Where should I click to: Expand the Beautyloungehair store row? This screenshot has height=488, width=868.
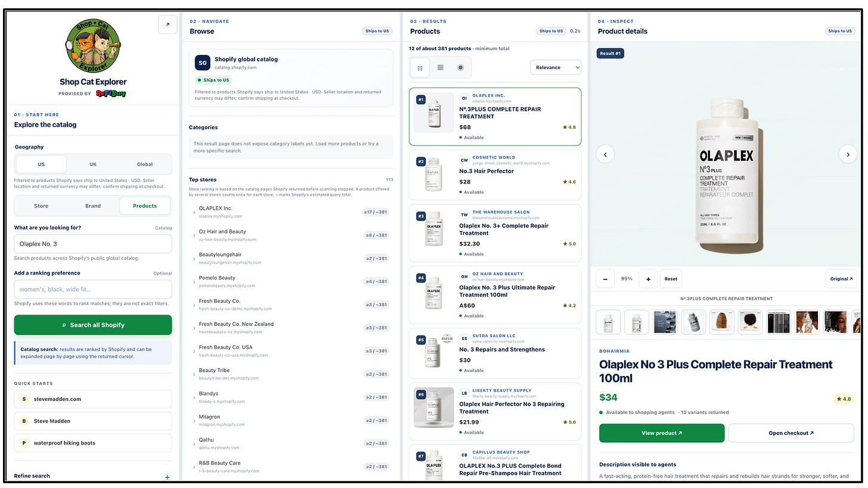point(194,259)
